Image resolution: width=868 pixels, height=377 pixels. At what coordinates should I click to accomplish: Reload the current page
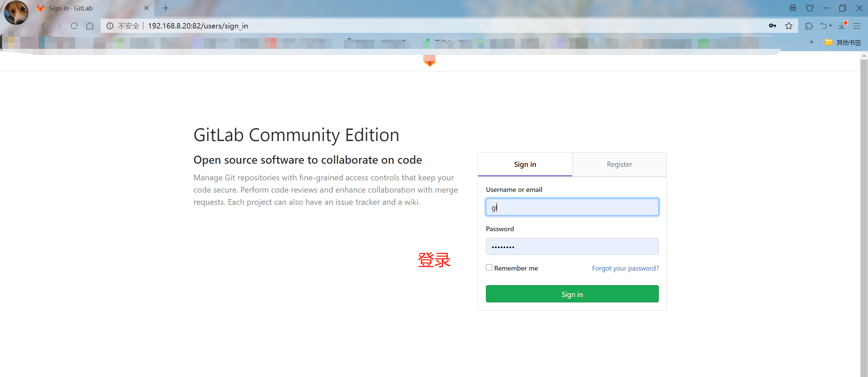[x=74, y=26]
